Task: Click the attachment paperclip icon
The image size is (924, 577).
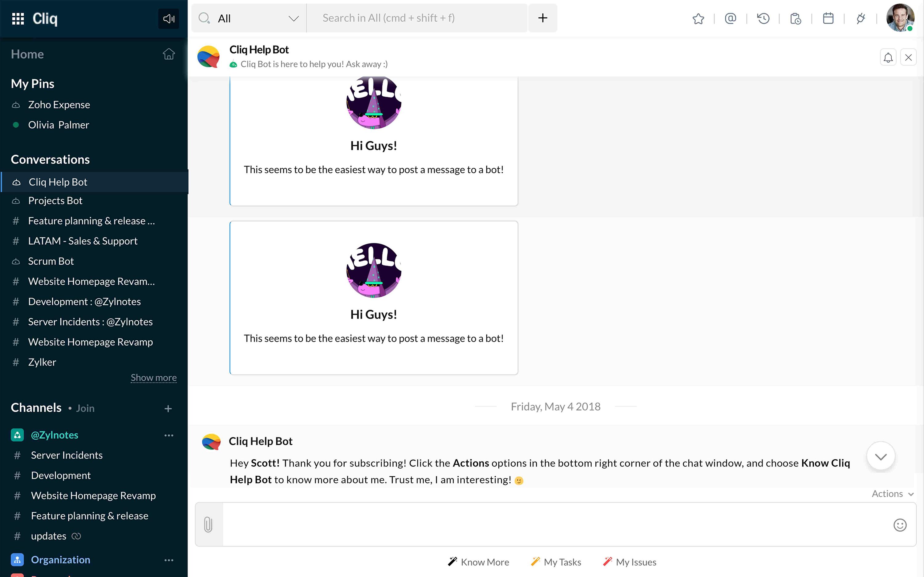Action: 208,524
